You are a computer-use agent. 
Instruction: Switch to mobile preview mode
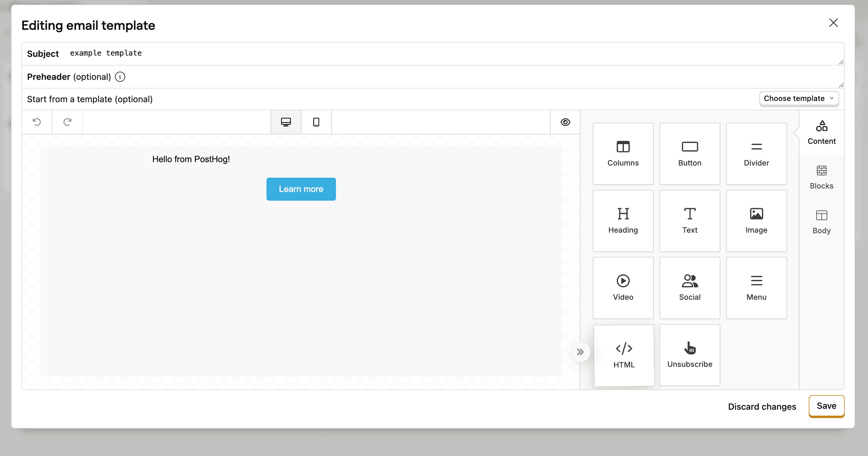point(316,122)
